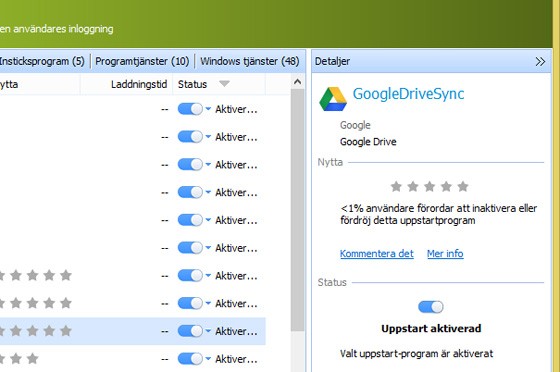The image size is (560, 372).
Task: Disable startup for the highlighted list row
Action: (190, 331)
